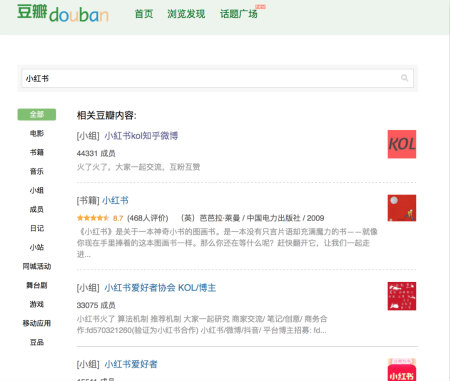The width and height of the screenshot is (450, 381).
Task: Open 小红书爱好者协会 group thumbnail image
Action: pos(402,296)
